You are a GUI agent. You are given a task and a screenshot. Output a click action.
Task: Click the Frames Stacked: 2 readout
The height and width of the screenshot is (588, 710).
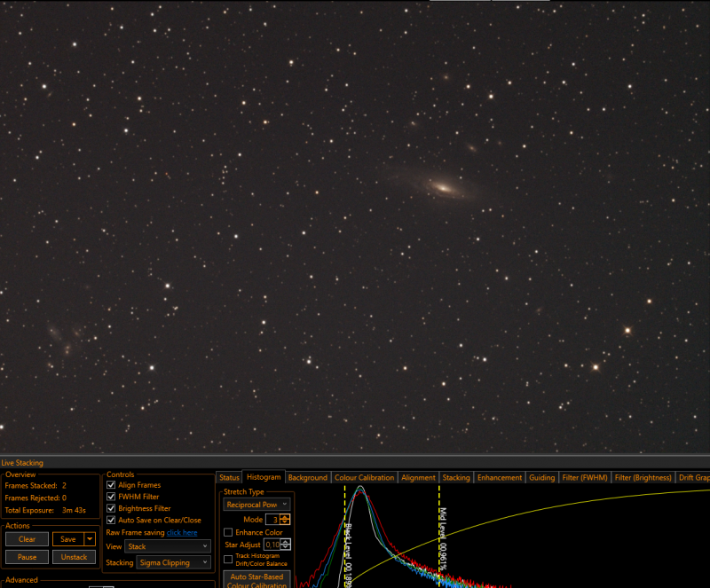(x=35, y=485)
